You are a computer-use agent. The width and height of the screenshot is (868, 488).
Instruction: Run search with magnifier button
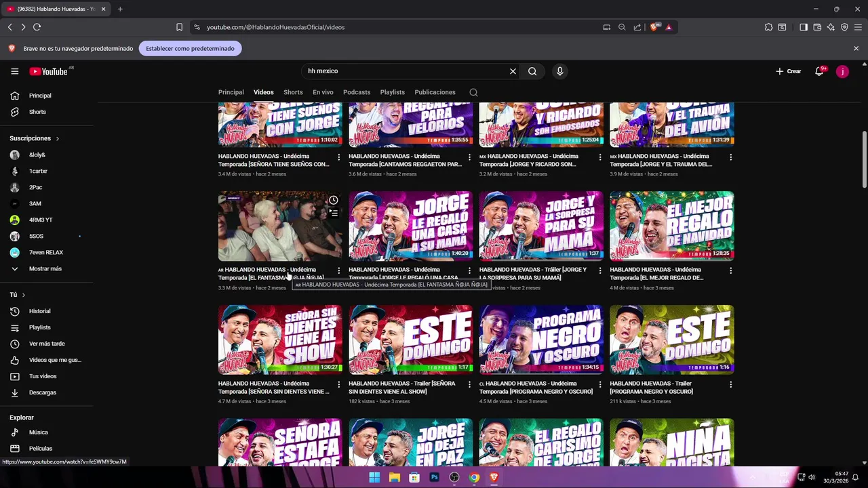(532, 71)
